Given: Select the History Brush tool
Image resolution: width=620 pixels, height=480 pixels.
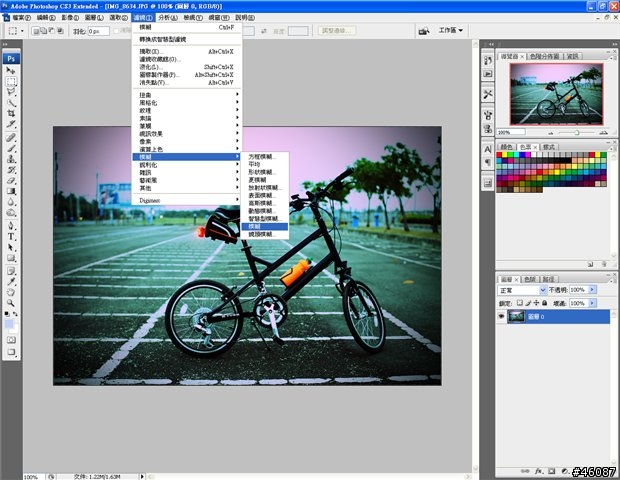Looking at the screenshot, I should pyautogui.click(x=11, y=170).
